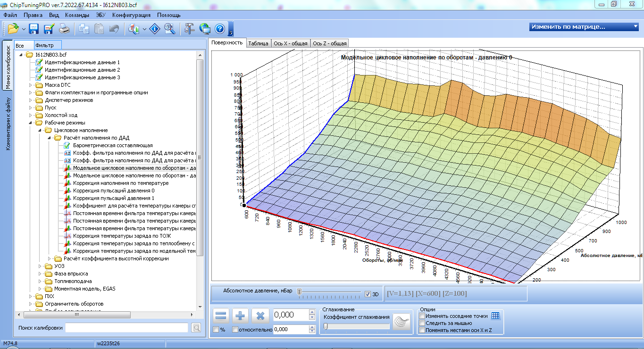Click the blue diamond info icon
The width and height of the screenshot is (644, 349).
coord(155,29)
